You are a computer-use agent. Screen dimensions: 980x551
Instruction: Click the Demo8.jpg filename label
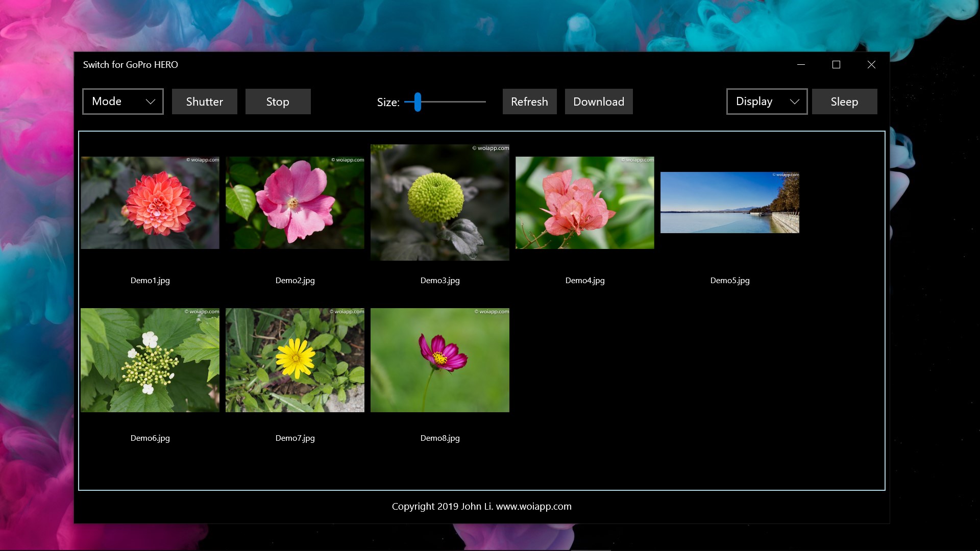[x=440, y=438]
